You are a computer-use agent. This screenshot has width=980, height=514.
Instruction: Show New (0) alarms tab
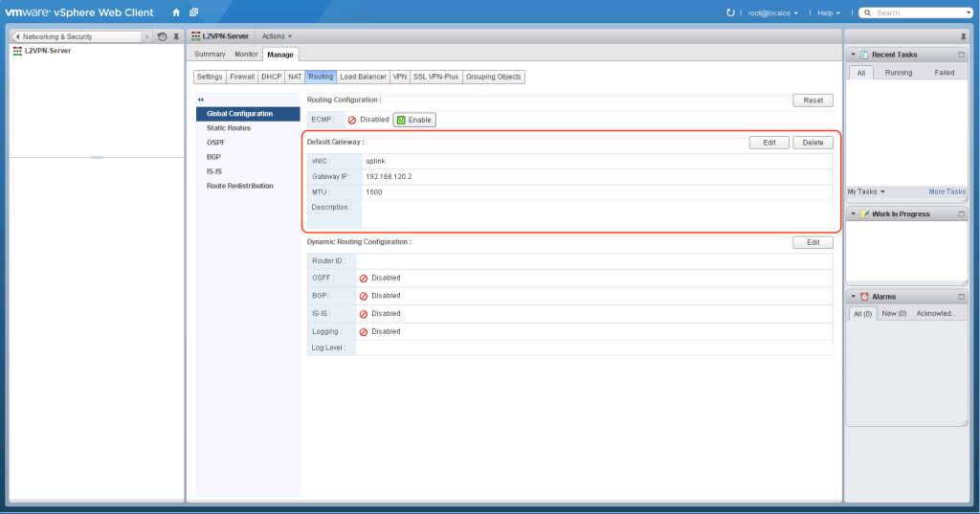tap(894, 314)
